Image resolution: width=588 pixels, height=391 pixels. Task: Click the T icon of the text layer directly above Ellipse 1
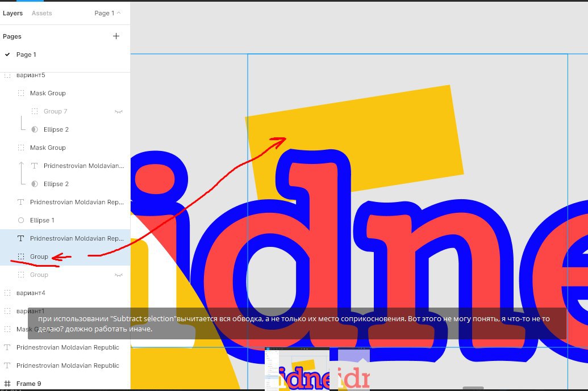tap(21, 202)
